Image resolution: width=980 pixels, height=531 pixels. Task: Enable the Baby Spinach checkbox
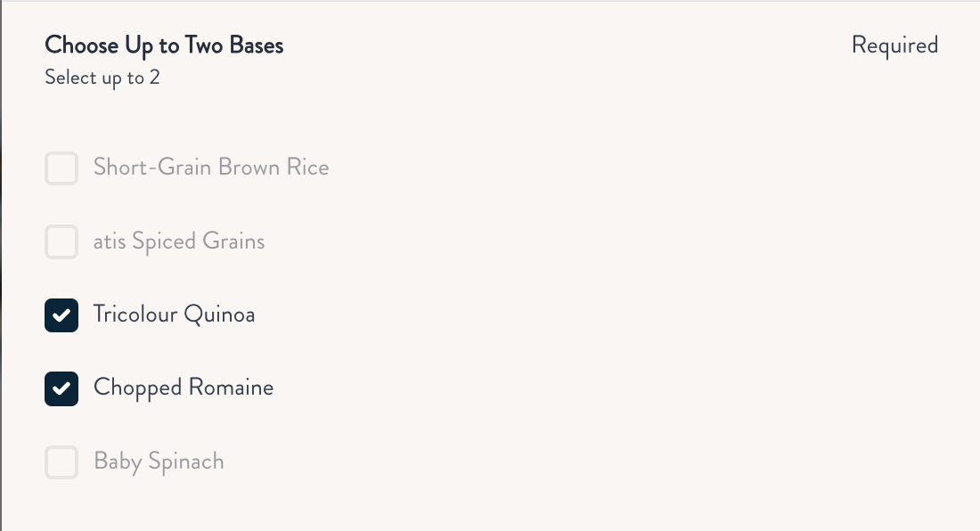pyautogui.click(x=61, y=462)
